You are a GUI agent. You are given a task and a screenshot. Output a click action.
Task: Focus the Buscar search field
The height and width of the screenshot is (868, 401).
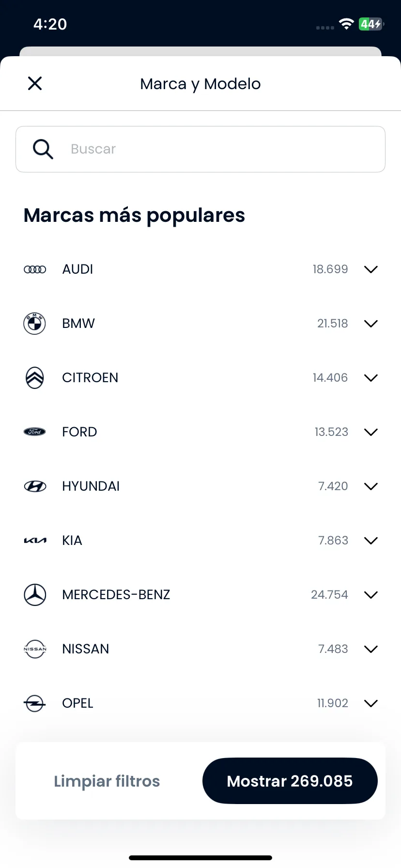(200, 149)
